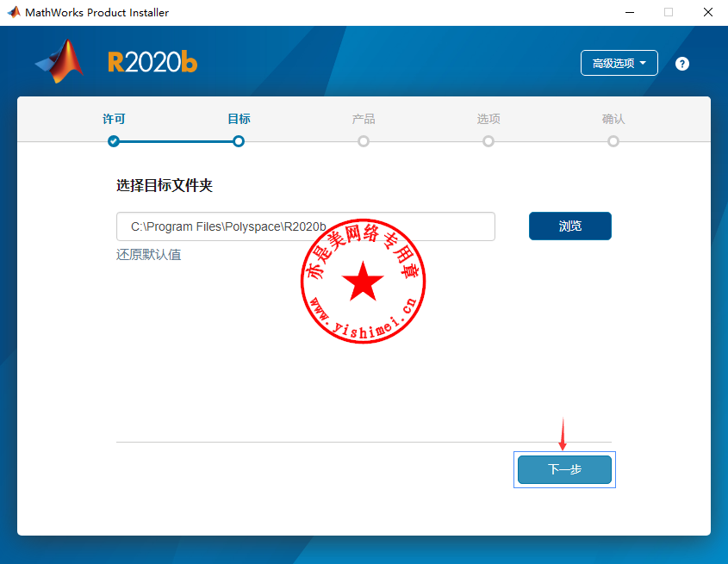Click the MATLAB logo in the header
Viewport: 728px width, 564px height.
tap(59, 61)
